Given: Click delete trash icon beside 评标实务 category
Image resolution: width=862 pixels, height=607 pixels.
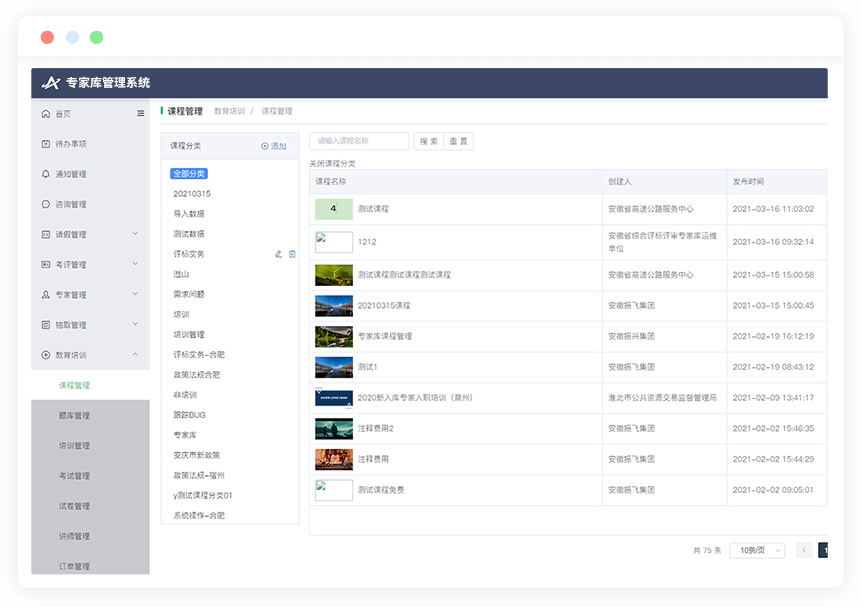Looking at the screenshot, I should tap(292, 254).
